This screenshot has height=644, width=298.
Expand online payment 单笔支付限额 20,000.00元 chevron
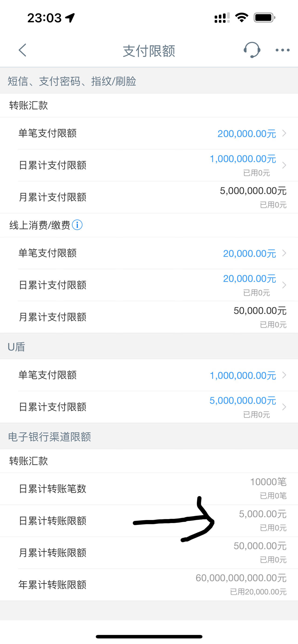click(x=284, y=253)
